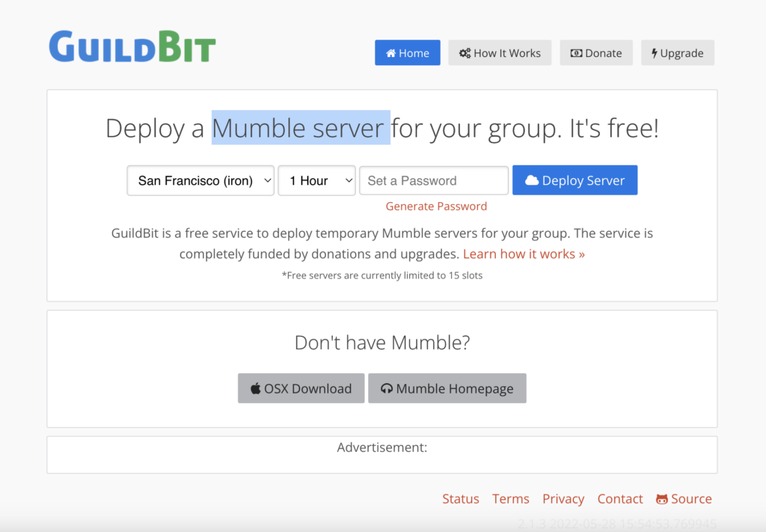Open the Terms footer link
The image size is (766, 532).
pyautogui.click(x=510, y=499)
